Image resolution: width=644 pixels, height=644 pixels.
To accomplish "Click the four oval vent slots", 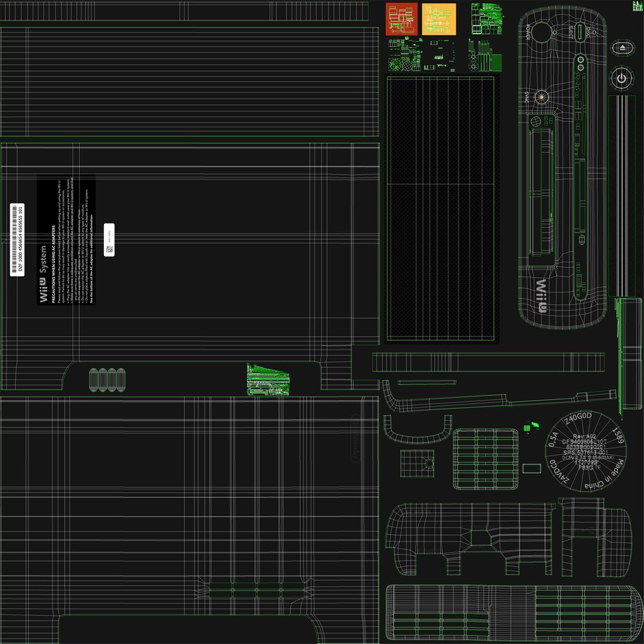I will (107, 380).
